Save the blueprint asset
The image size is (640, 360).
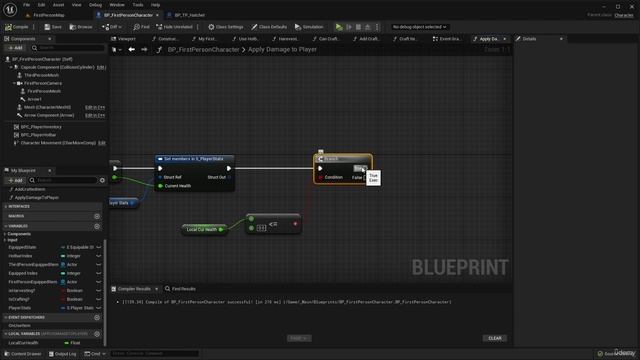click(x=53, y=27)
